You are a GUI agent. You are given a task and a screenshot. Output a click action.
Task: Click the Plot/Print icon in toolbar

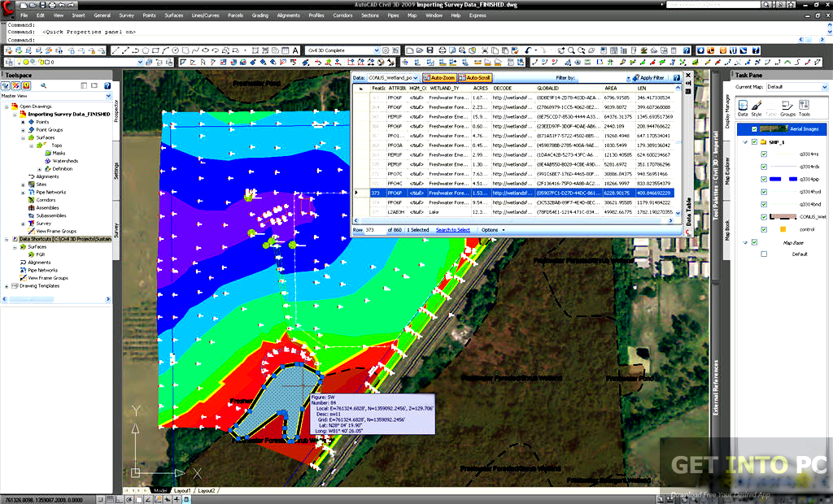pos(441,50)
